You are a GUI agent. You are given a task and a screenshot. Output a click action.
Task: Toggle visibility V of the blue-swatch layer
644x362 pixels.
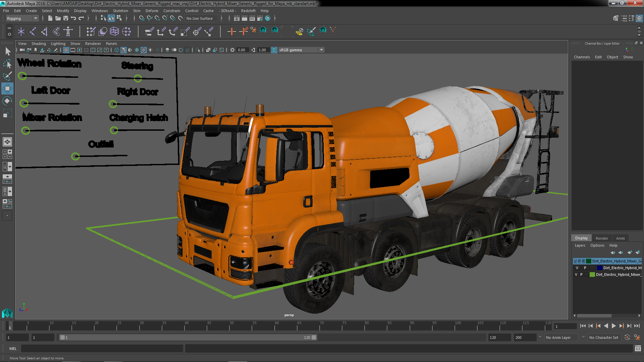click(577, 268)
